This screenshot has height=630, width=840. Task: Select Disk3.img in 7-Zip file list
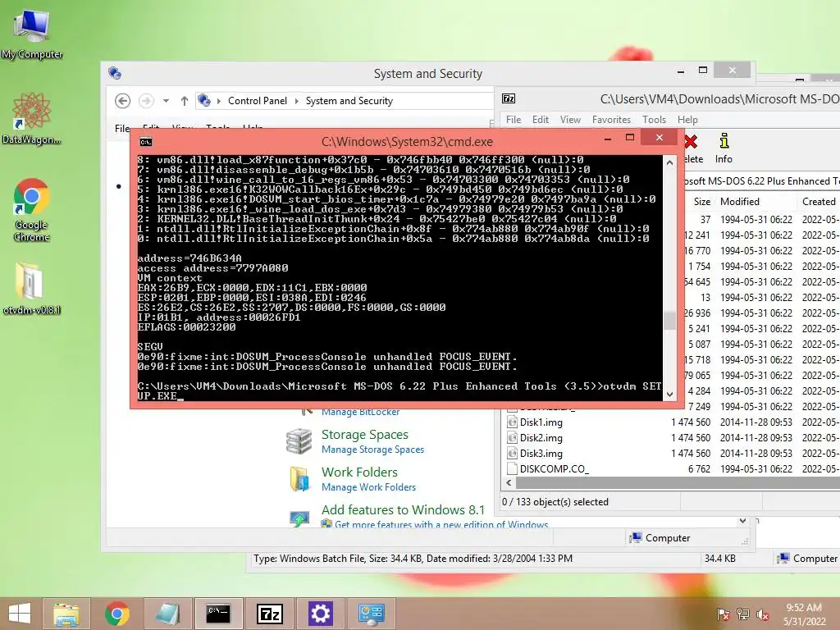pos(541,453)
